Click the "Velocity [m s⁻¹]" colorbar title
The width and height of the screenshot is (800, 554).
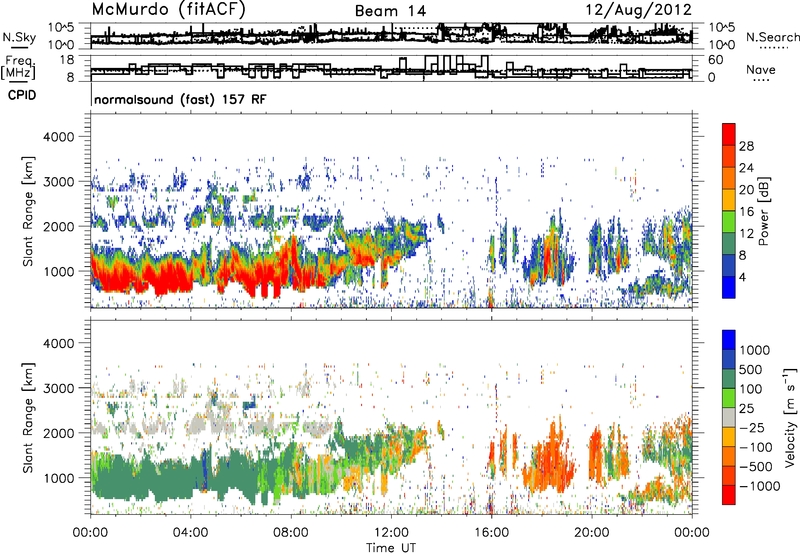coord(790,417)
